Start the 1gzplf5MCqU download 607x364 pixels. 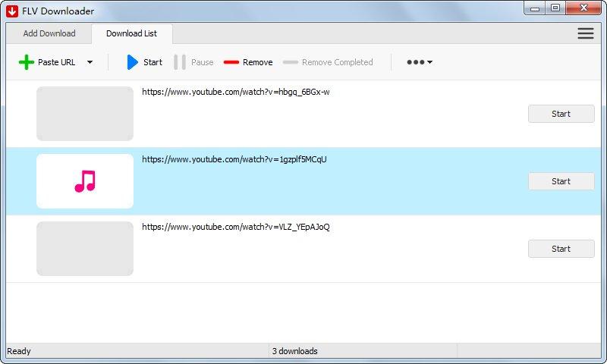(x=561, y=181)
